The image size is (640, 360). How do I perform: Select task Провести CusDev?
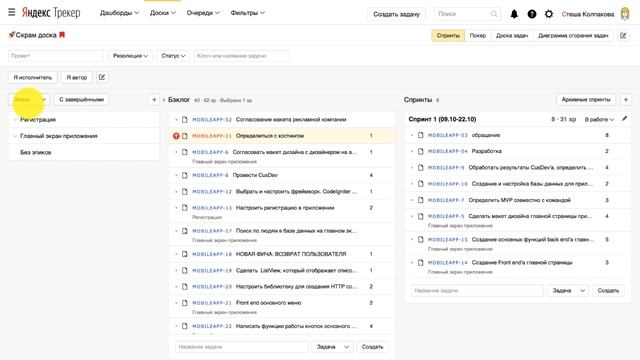[255, 175]
